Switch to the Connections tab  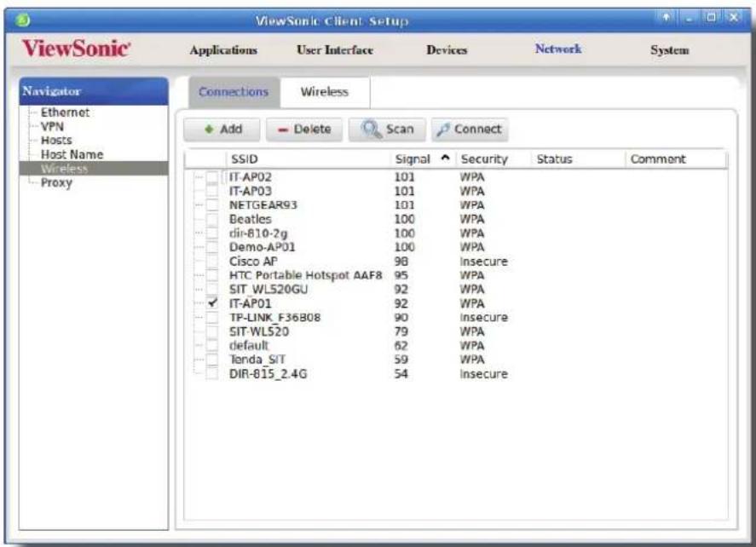pyautogui.click(x=234, y=91)
